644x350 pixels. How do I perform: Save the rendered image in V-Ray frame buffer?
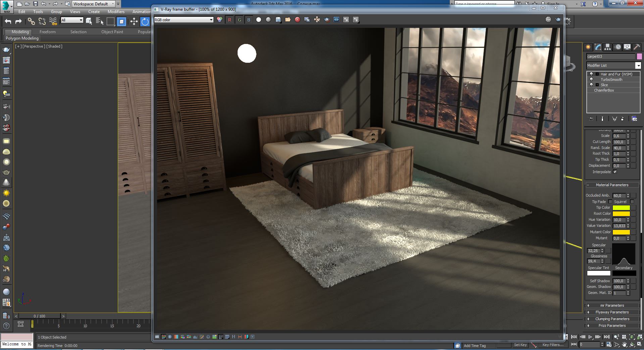coord(278,20)
